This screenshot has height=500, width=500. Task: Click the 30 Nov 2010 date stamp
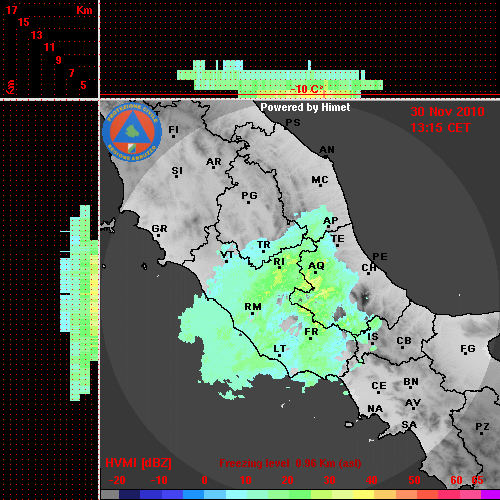[447, 112]
